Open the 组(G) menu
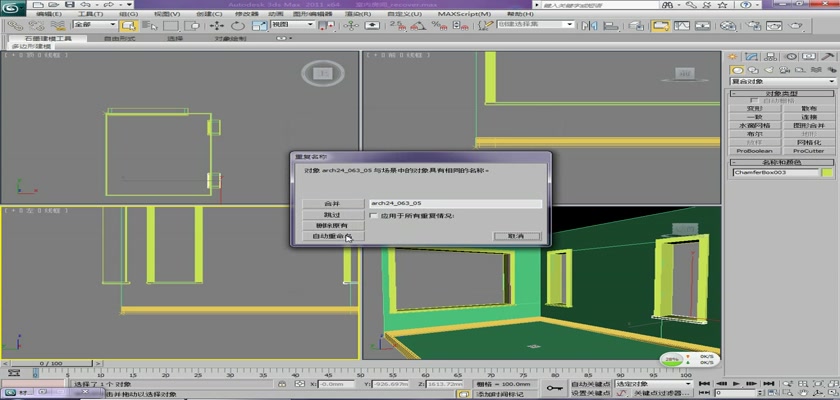This screenshot has height=400, width=840. click(128, 14)
